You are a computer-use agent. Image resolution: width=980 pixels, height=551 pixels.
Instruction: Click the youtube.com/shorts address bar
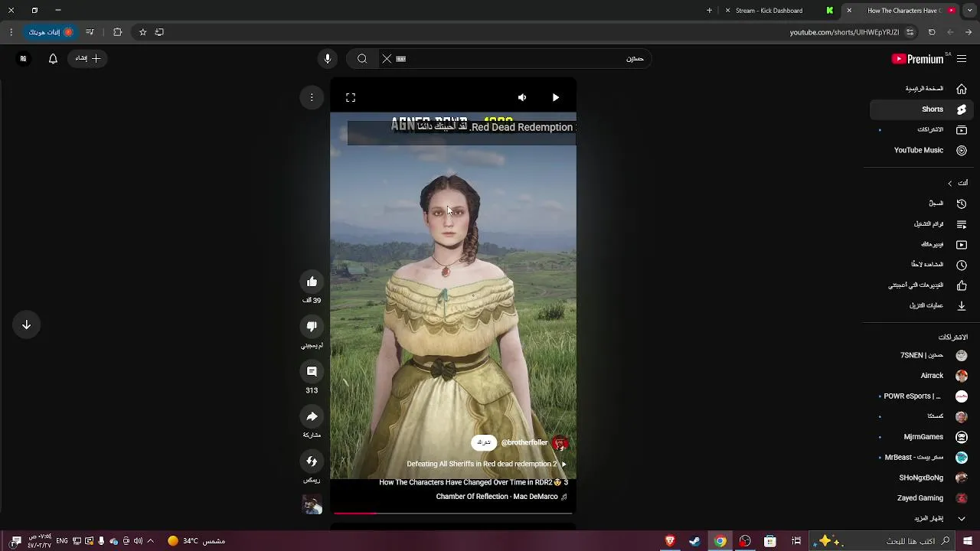(844, 32)
